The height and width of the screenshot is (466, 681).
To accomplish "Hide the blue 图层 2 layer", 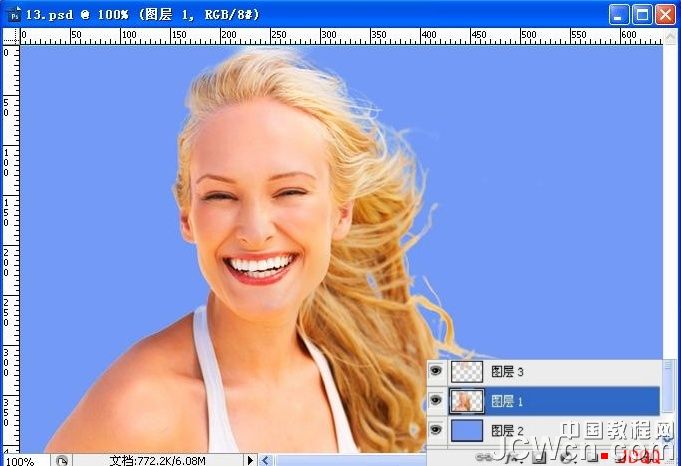I will (x=436, y=430).
